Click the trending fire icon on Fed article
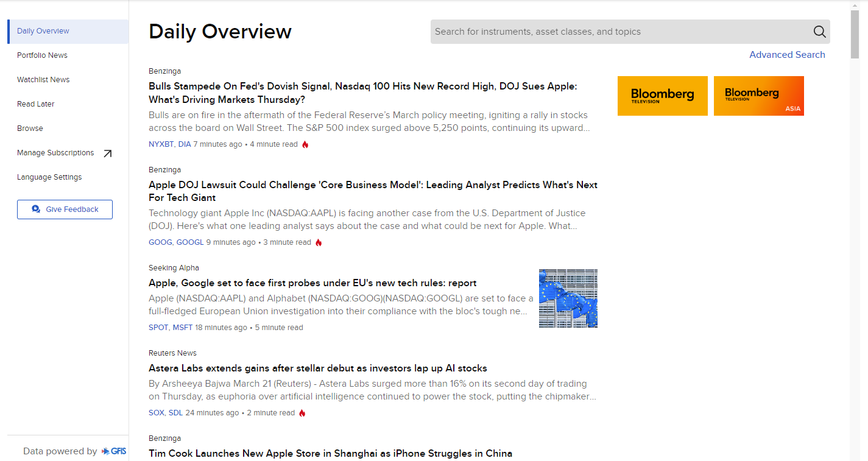 pos(305,144)
